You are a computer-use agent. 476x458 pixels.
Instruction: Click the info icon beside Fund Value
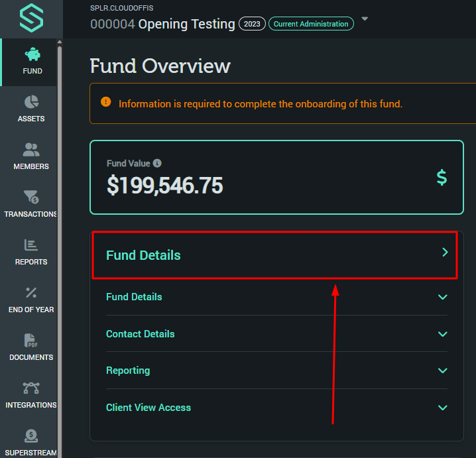pyautogui.click(x=157, y=163)
